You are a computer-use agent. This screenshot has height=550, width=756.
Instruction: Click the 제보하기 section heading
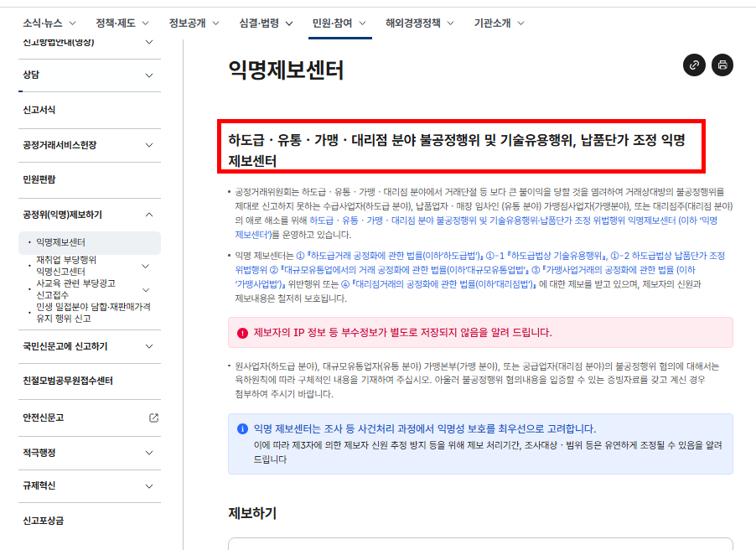pyautogui.click(x=252, y=513)
